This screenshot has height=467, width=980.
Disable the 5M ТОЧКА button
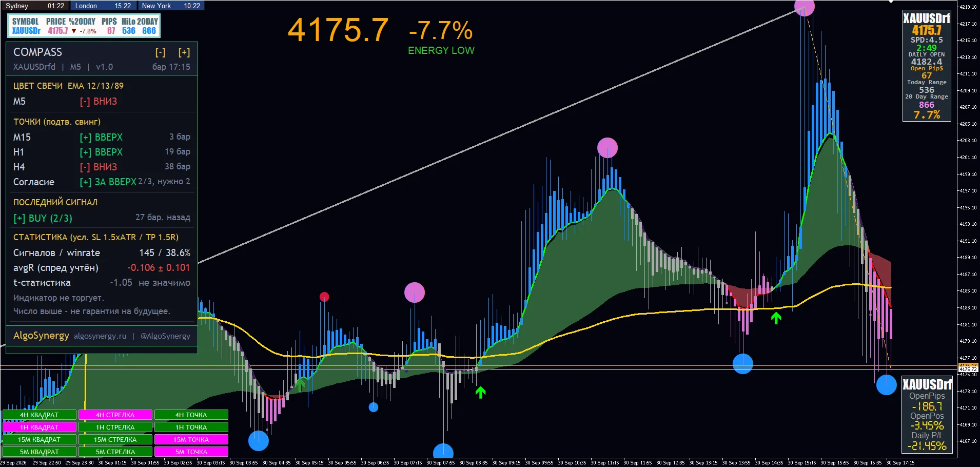(191, 452)
